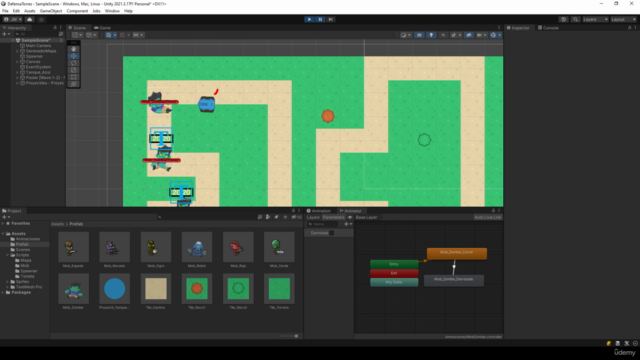Open the Animaciones folder

tap(28, 239)
